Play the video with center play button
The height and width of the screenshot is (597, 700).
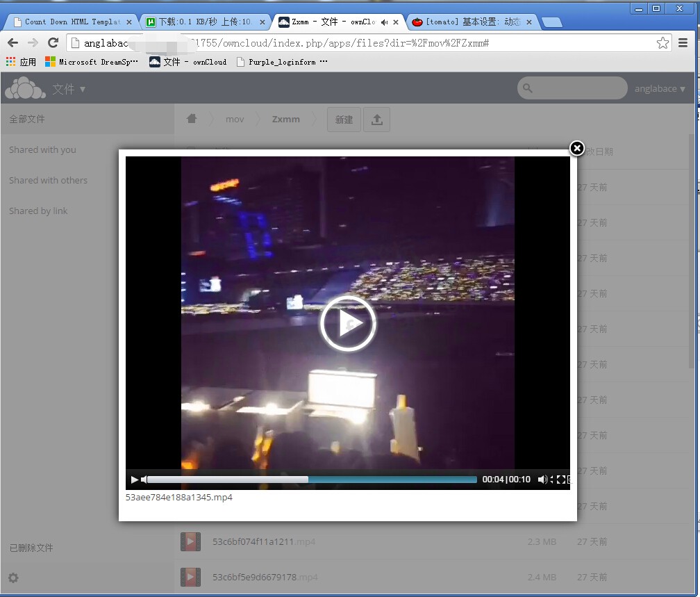348,323
